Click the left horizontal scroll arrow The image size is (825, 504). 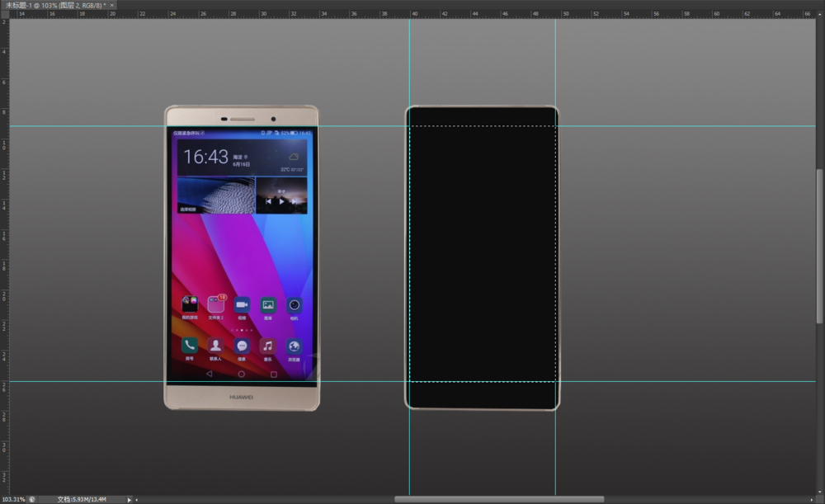pos(137,499)
